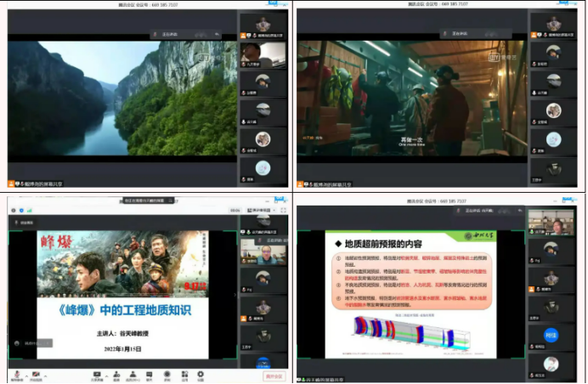Click the 00:06 meeting timer
Image resolution: width=588 pixels, height=384 pixels.
pos(235,211)
